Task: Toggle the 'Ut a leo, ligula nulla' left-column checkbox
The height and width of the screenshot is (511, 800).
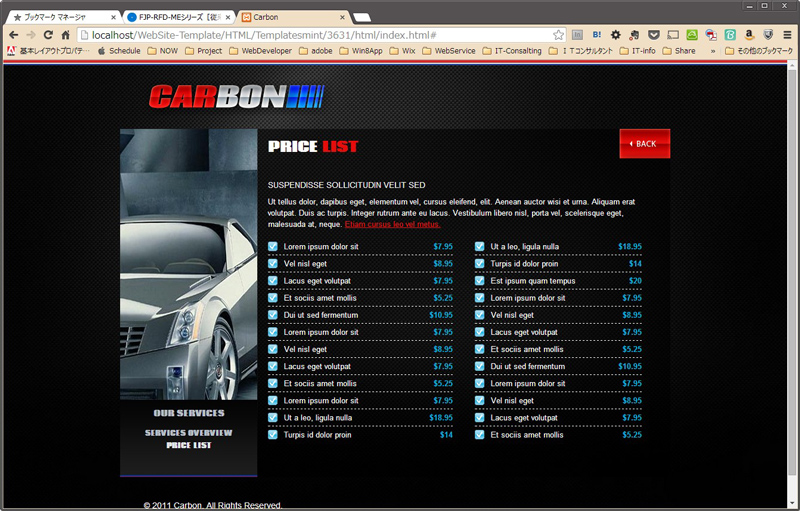Action: pyautogui.click(x=273, y=418)
